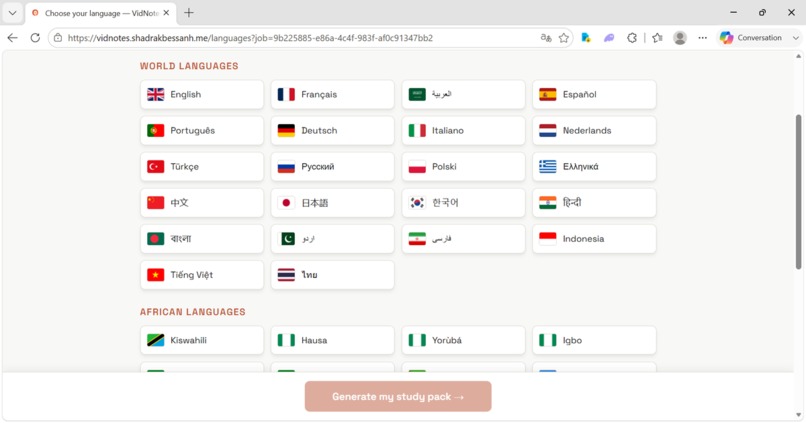Open the shopping tag extension icon
Screen dimensions: 806x423
586,38
